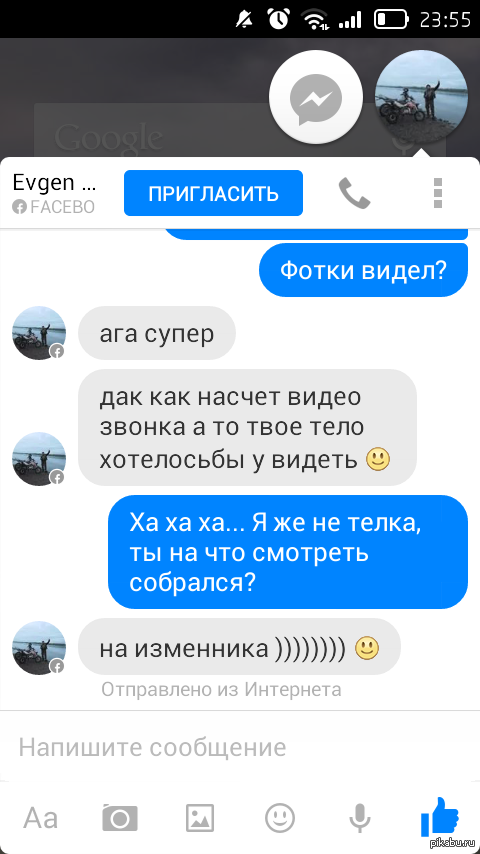Tap the message bubble 'ага супер'
The height and width of the screenshot is (854, 480).
pyautogui.click(x=157, y=333)
